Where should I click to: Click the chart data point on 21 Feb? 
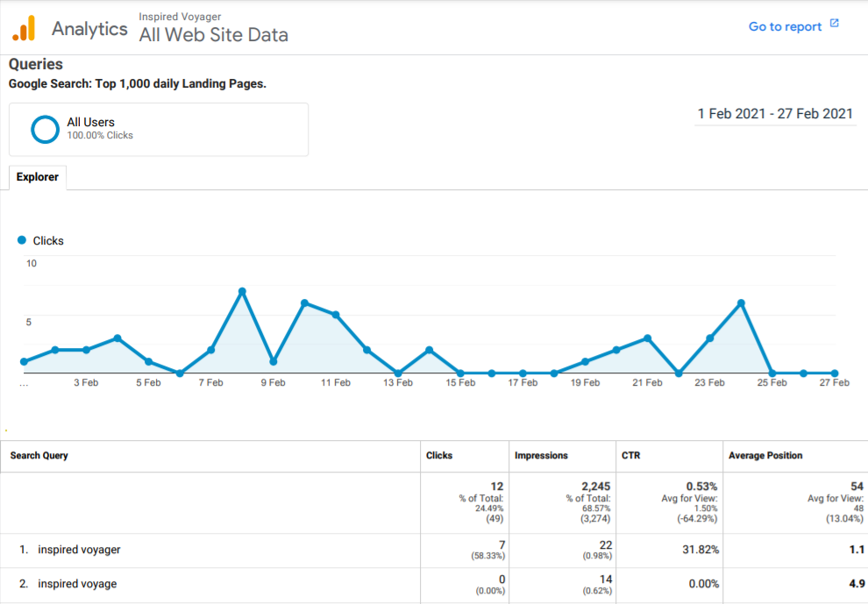click(647, 338)
